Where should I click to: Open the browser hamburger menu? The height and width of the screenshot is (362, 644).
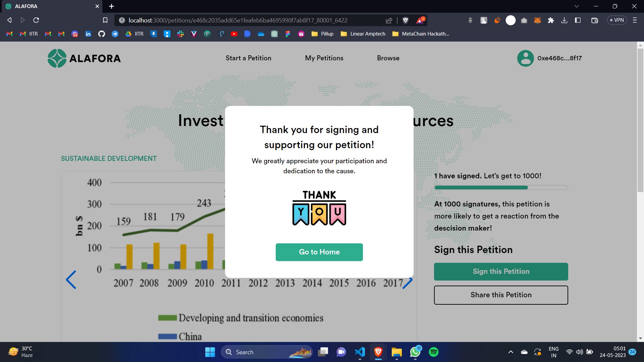(x=635, y=20)
